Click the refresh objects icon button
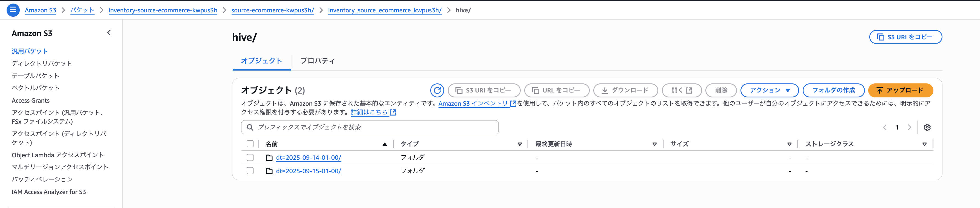 point(437,90)
